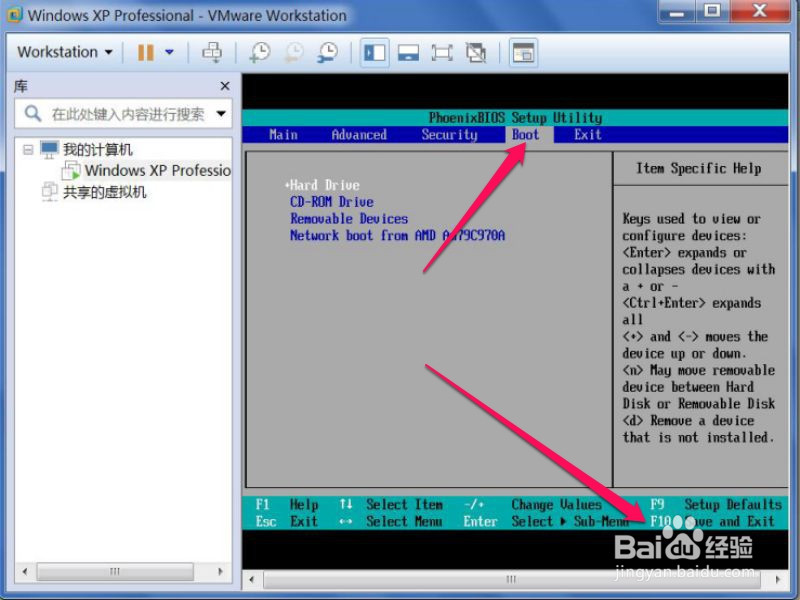The image size is (800, 600).
Task: Click the 我的计算机 computer icon
Action: [49, 149]
